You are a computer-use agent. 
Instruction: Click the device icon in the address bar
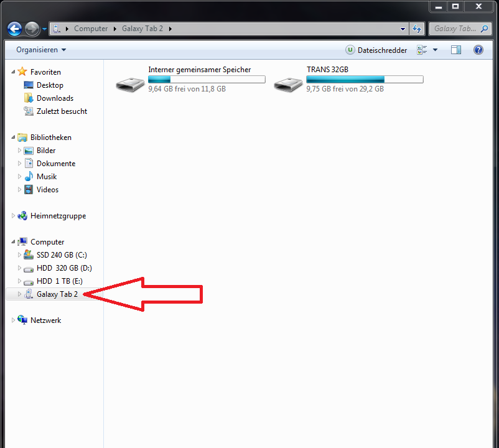click(x=57, y=29)
